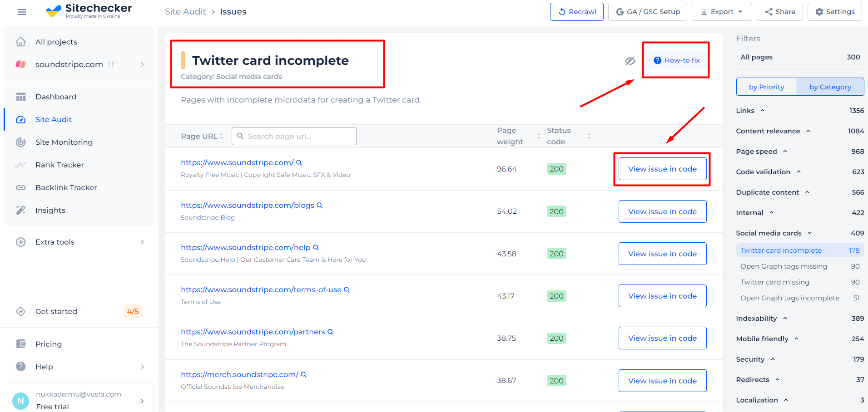Select Twitter card incomplete filter
Screen dimensions: 868x412
(x=800, y=250)
